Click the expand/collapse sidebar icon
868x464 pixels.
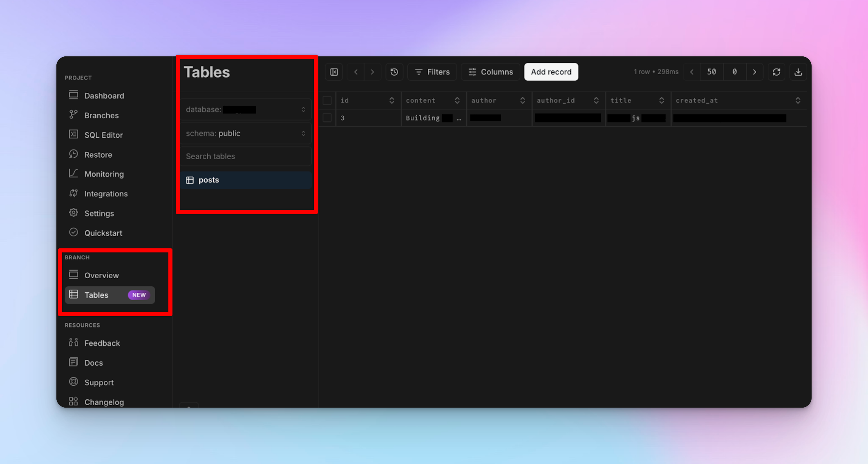click(x=333, y=71)
